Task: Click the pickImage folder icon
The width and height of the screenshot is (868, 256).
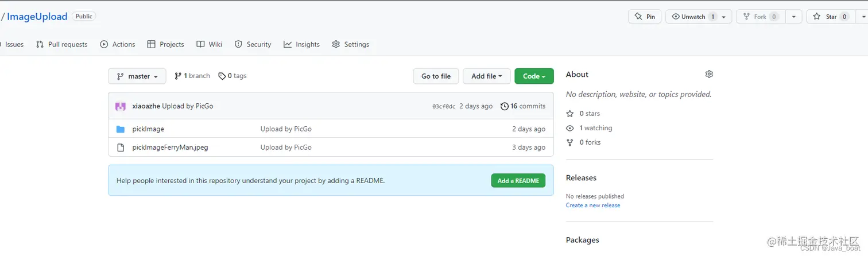Action: [121, 129]
